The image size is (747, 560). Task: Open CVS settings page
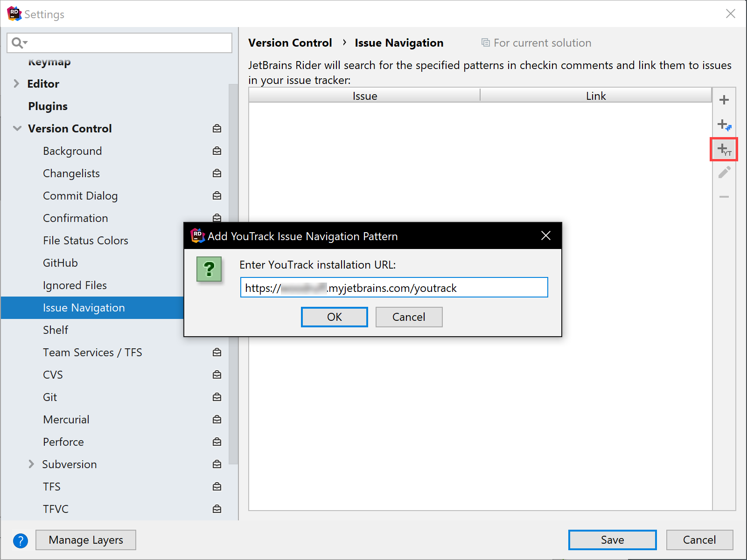pyautogui.click(x=53, y=375)
